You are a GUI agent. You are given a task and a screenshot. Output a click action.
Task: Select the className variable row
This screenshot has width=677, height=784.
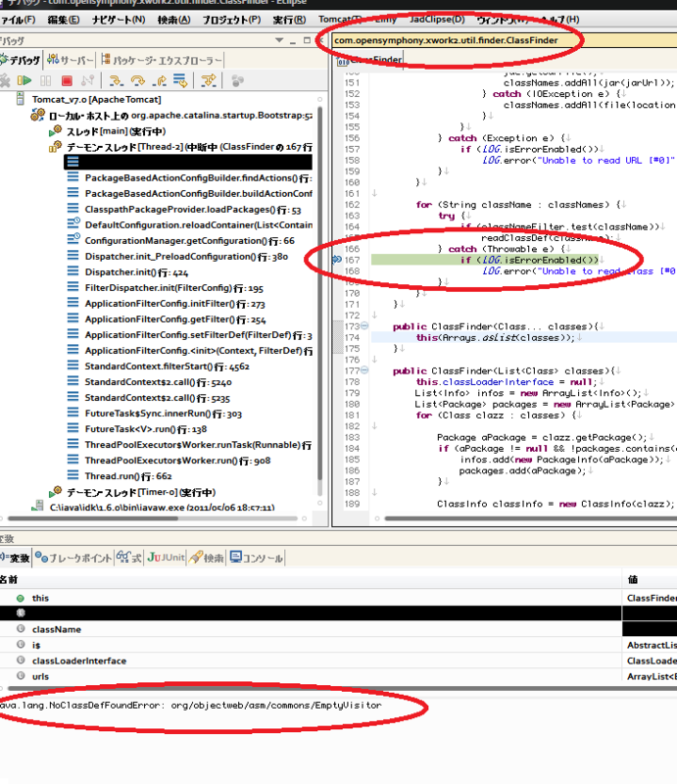339,629
